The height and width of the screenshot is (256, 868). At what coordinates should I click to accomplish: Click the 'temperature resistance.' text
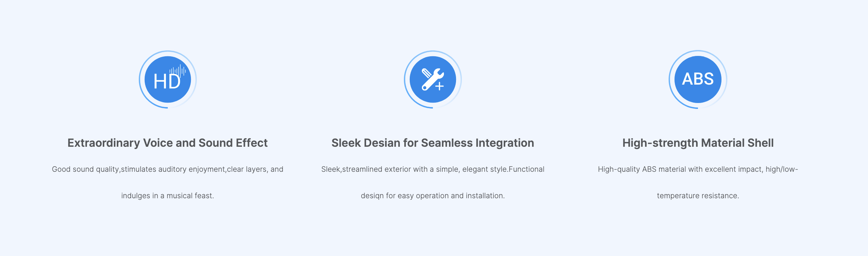698,196
